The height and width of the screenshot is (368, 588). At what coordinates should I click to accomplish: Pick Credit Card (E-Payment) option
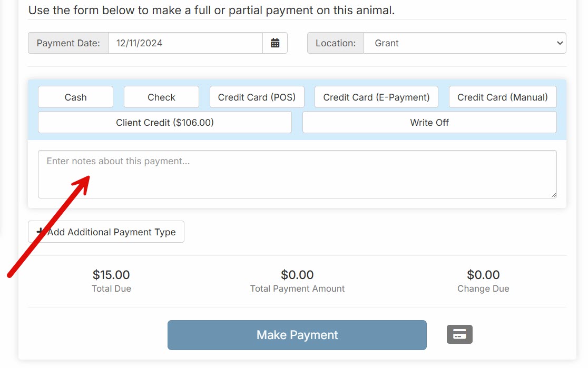(376, 97)
